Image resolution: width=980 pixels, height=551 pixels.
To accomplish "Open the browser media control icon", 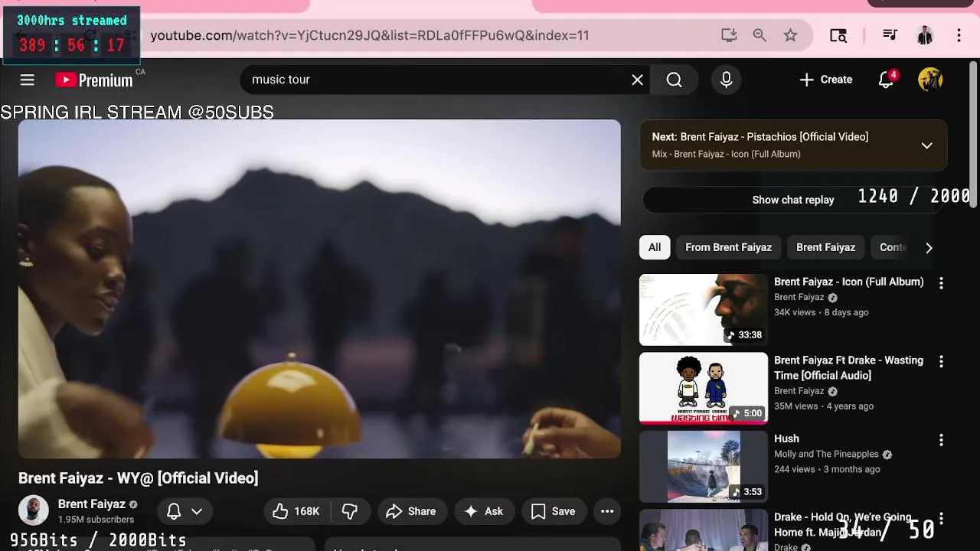I will [890, 35].
